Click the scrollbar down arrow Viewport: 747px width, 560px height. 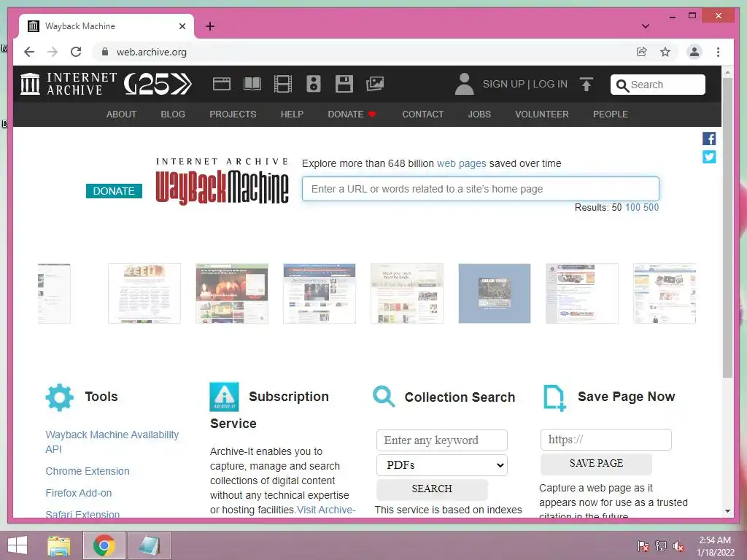coord(727,511)
